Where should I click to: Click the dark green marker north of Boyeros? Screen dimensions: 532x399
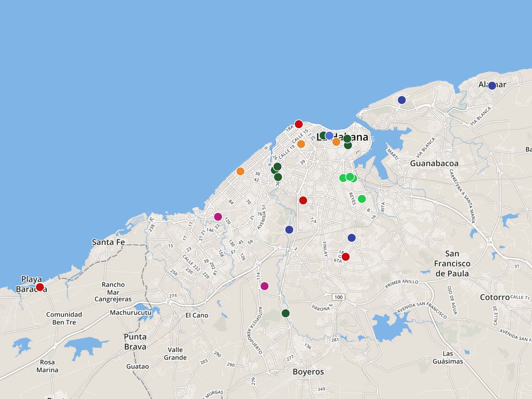click(285, 313)
